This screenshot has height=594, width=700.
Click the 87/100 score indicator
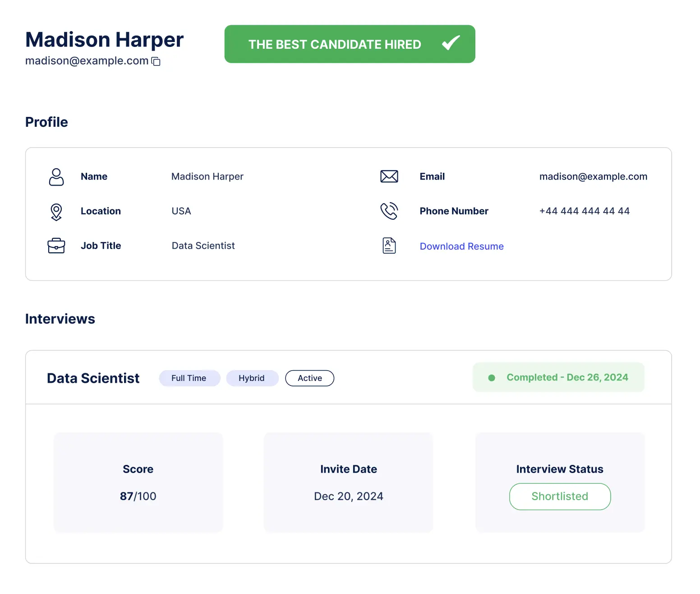click(138, 496)
